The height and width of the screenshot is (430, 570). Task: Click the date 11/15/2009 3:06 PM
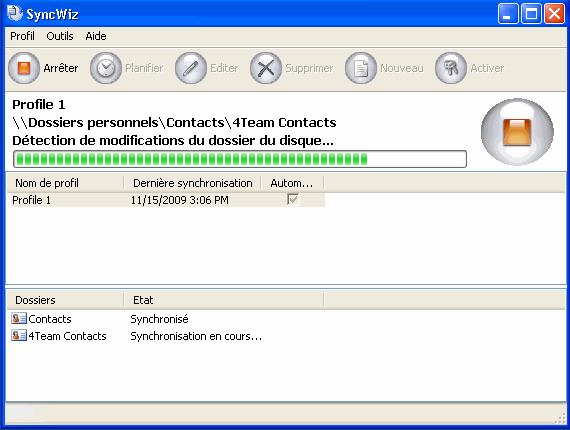(180, 200)
